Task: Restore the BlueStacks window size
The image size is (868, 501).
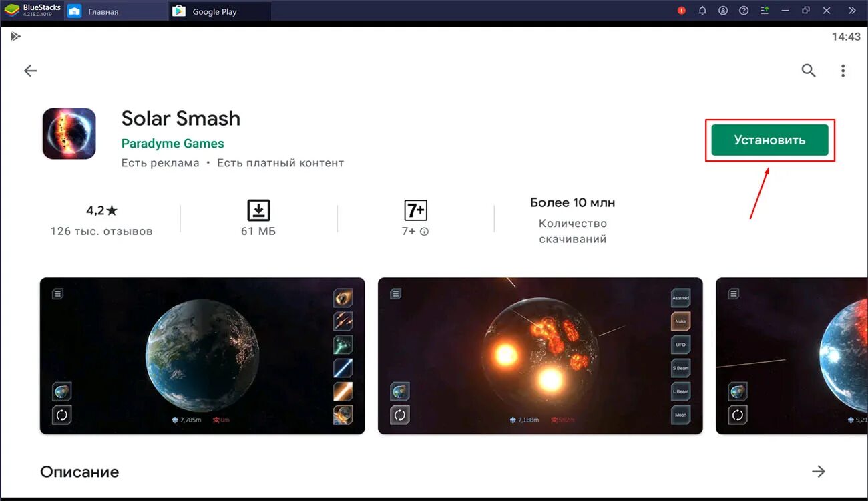Action: point(806,11)
